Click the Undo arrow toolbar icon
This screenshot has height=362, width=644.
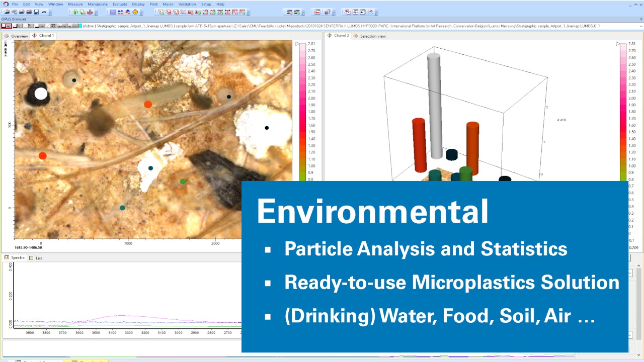(44, 12)
